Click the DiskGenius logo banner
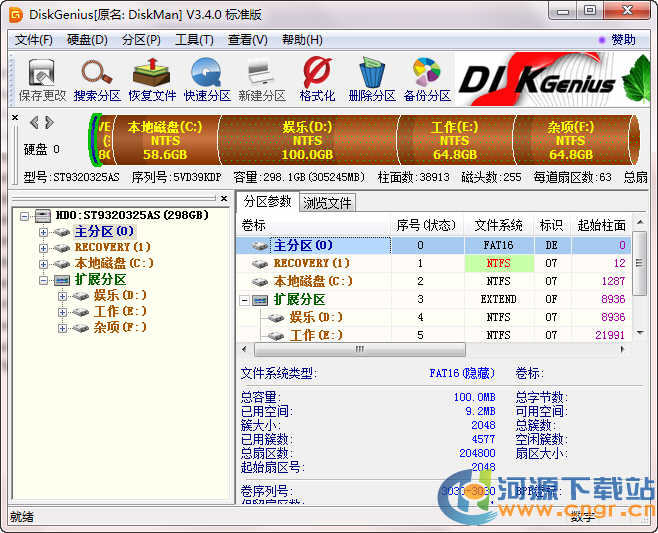Viewport: 658px width, 533px height. point(552,79)
